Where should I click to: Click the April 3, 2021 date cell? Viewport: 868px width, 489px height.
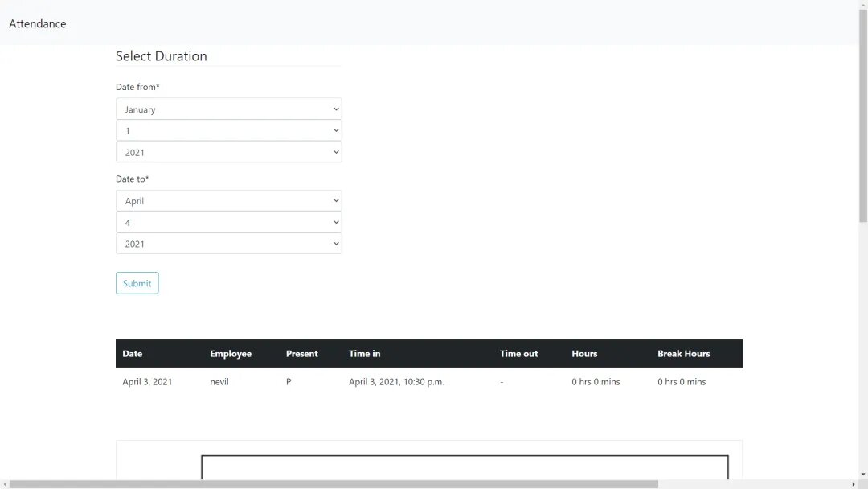147,381
